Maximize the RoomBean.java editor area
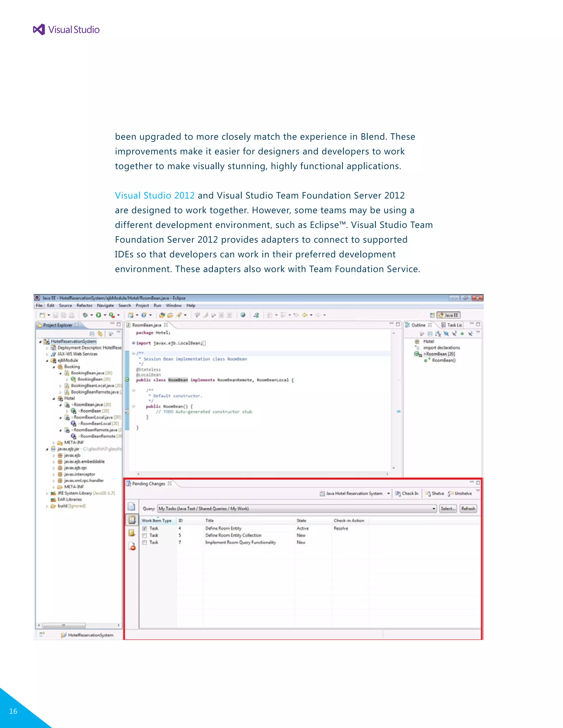 (x=398, y=324)
